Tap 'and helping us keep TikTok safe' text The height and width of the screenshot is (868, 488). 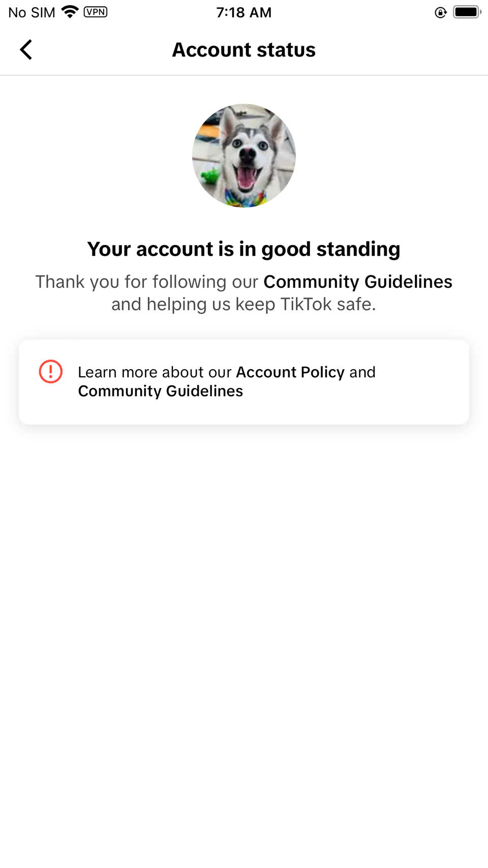[244, 304]
